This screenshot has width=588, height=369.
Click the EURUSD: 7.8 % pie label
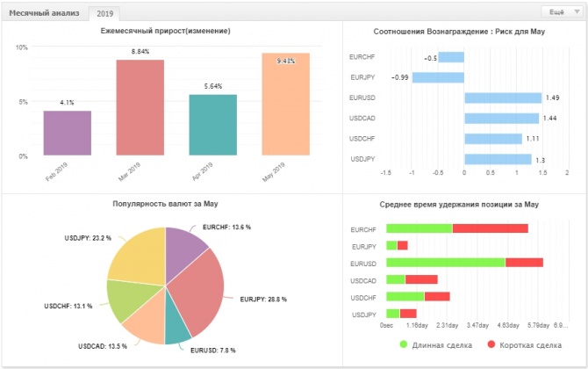click(213, 351)
